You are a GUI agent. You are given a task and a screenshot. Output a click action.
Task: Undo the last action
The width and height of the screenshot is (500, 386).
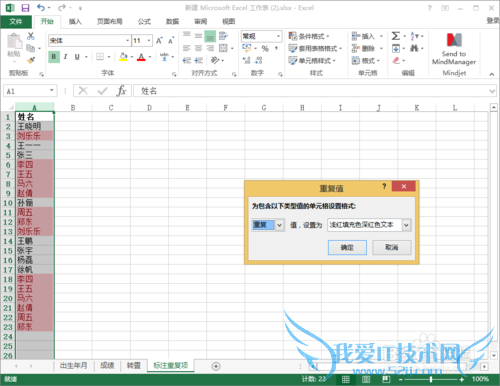(x=41, y=7)
